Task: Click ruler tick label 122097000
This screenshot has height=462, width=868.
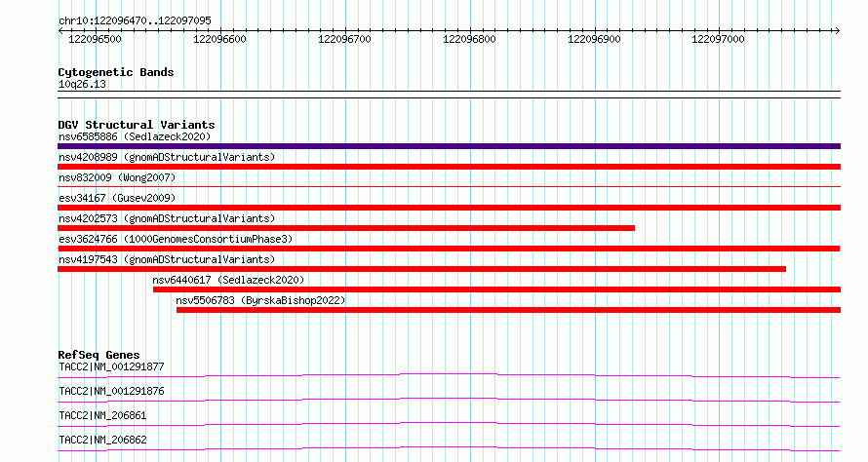Action: (718, 39)
